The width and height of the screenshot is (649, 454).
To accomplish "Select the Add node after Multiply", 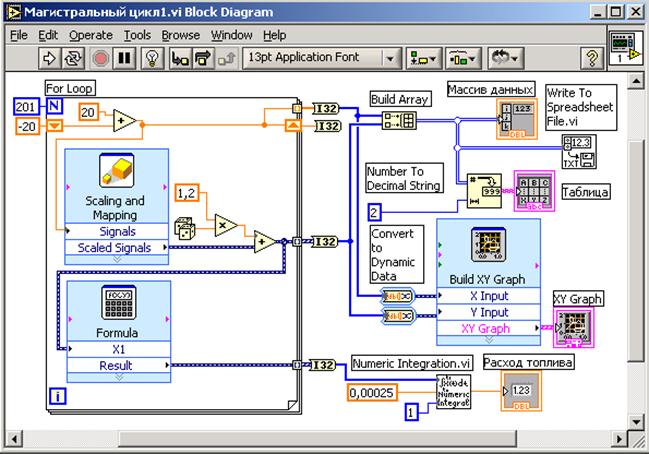I will 264,241.
